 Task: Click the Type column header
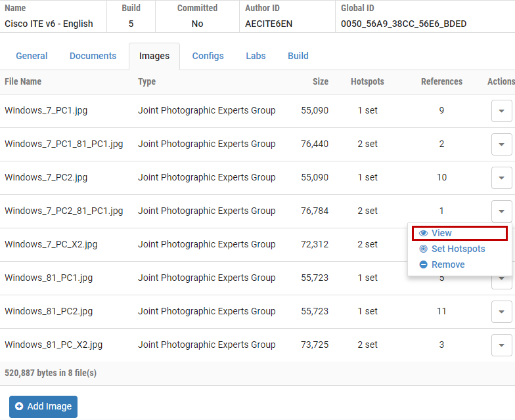pyautogui.click(x=147, y=81)
